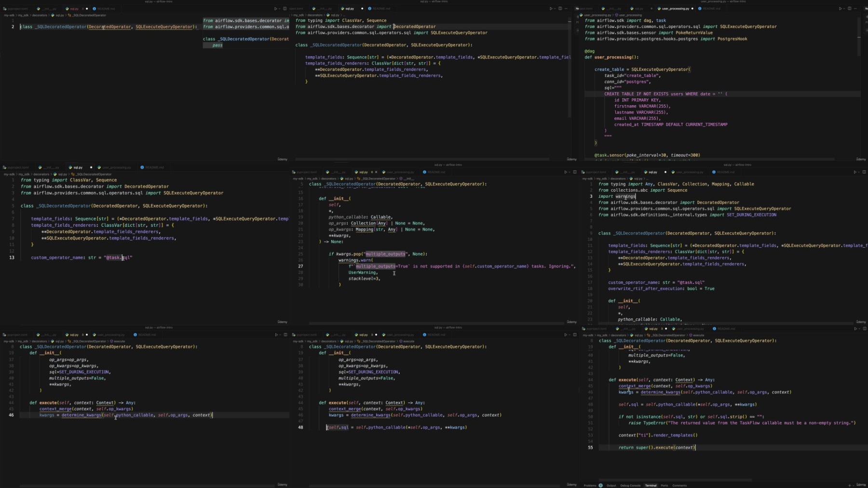Click the __init__ breadcrumb above the warnings.warn( code
Image resolution: width=868 pixels, height=488 pixels.
[x=407, y=179]
